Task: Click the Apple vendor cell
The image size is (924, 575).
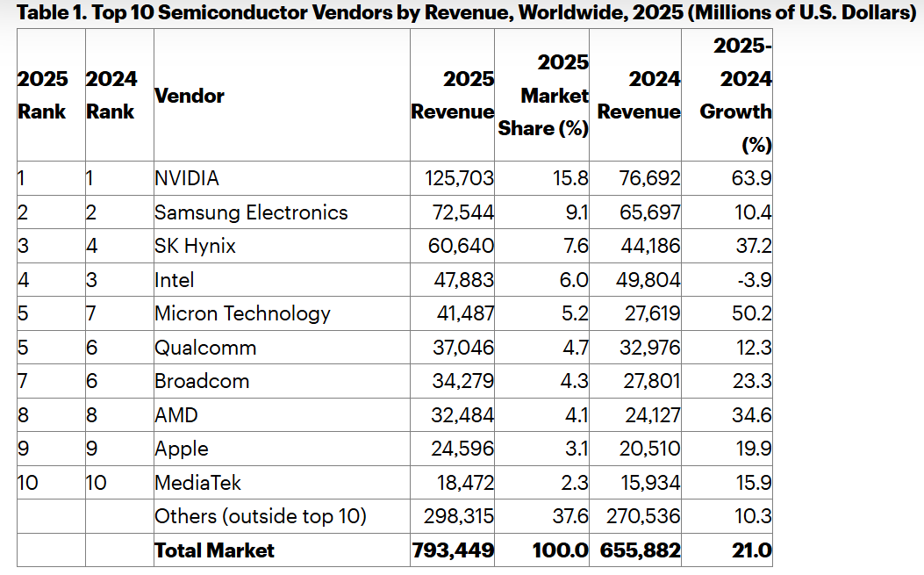Action: tap(182, 449)
